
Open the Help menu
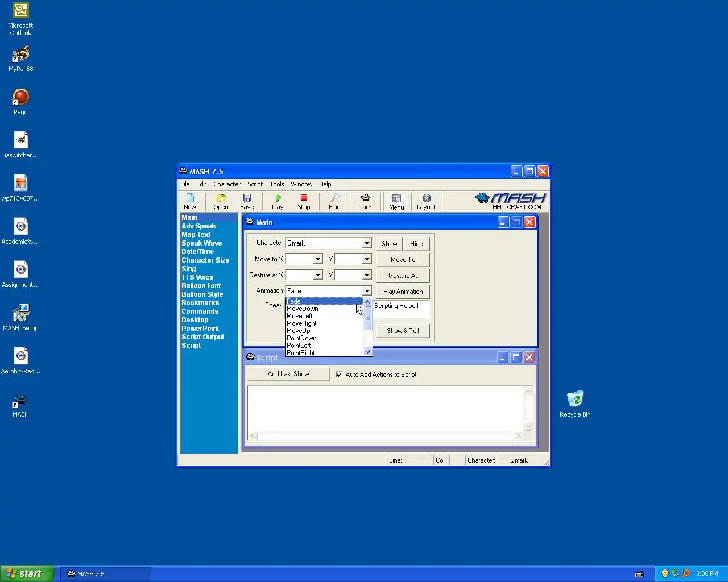[x=325, y=184]
